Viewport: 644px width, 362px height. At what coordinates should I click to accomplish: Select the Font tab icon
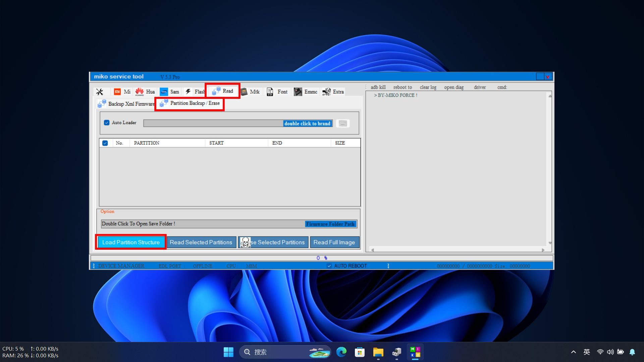pos(270,92)
